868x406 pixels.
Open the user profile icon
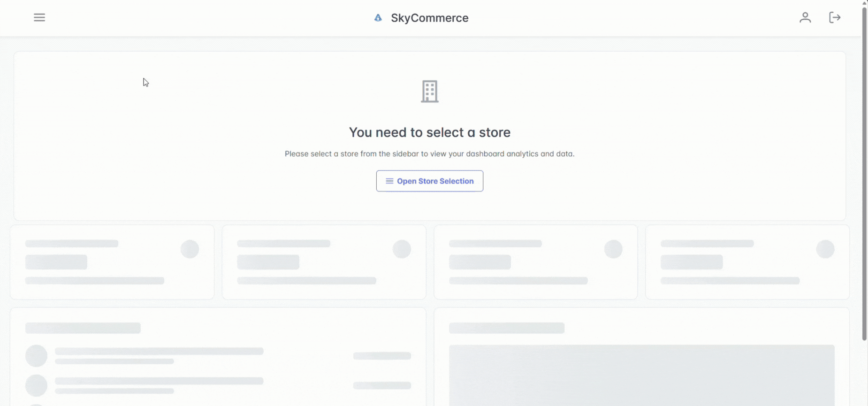[805, 17]
